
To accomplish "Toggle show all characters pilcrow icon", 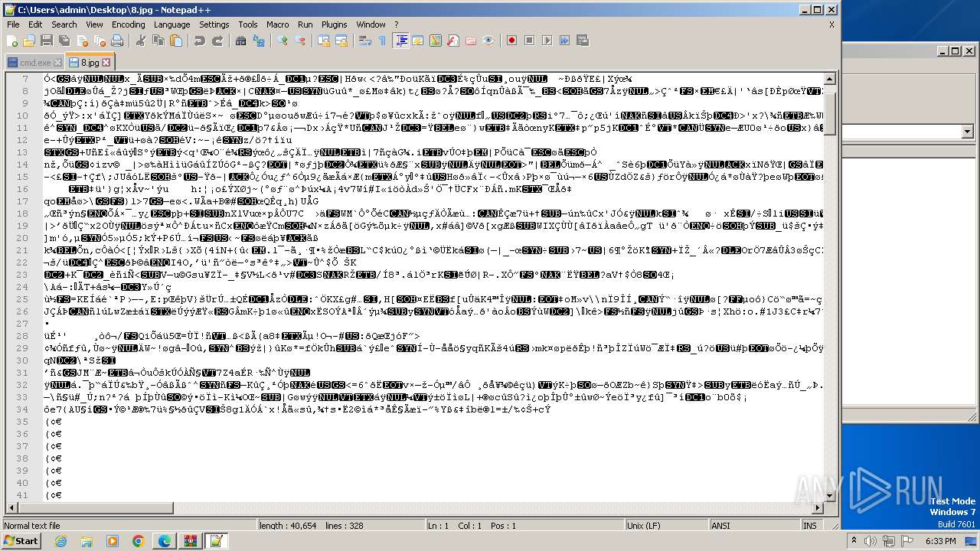I will click(x=382, y=41).
